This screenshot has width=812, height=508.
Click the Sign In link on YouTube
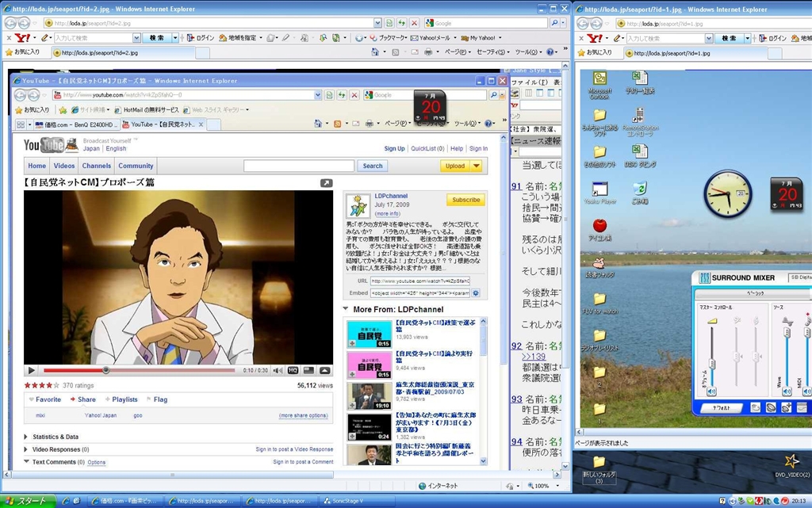coord(478,148)
